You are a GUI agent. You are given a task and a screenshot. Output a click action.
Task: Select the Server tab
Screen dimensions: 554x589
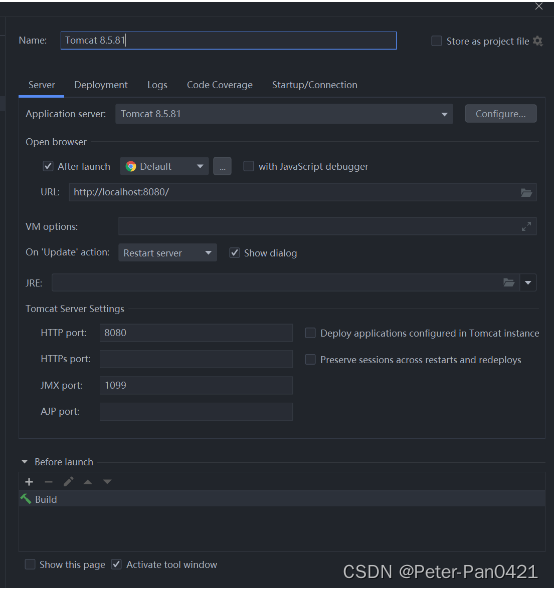pyautogui.click(x=41, y=85)
